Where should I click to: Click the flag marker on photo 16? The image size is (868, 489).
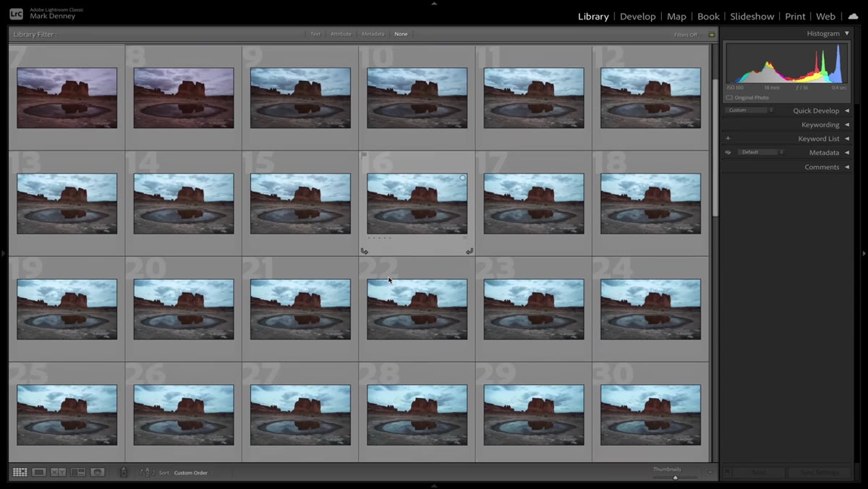(x=364, y=155)
